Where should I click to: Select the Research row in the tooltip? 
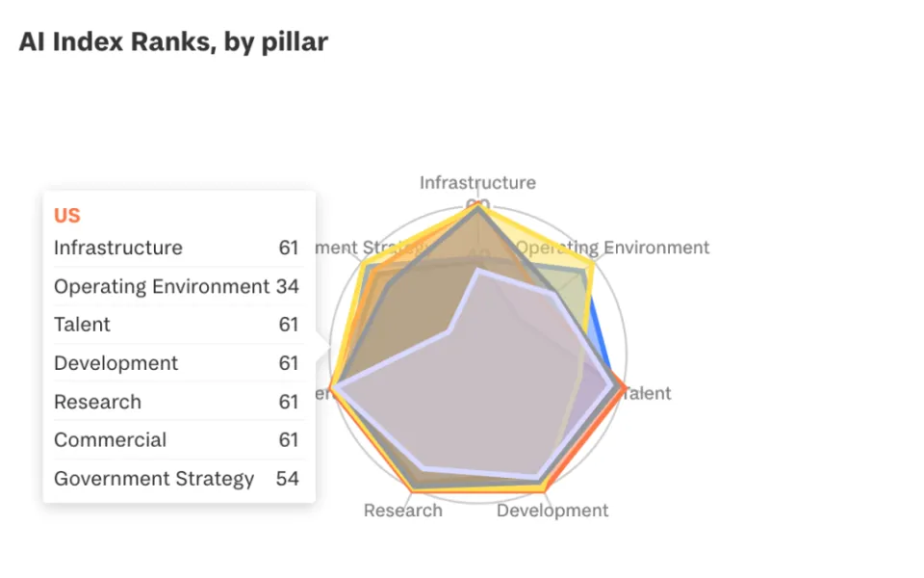176,402
